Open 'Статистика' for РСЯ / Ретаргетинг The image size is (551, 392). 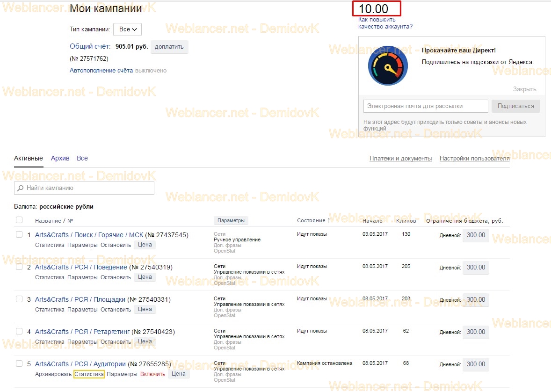click(x=50, y=342)
